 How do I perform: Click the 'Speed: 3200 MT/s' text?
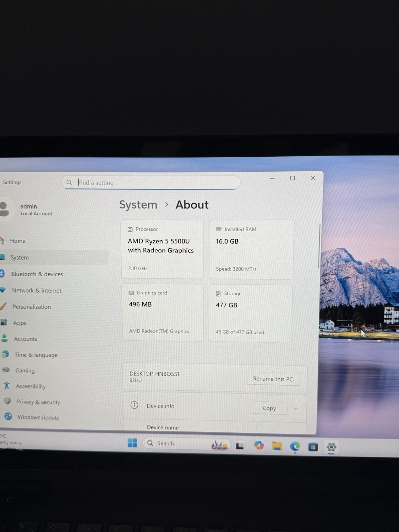click(236, 269)
